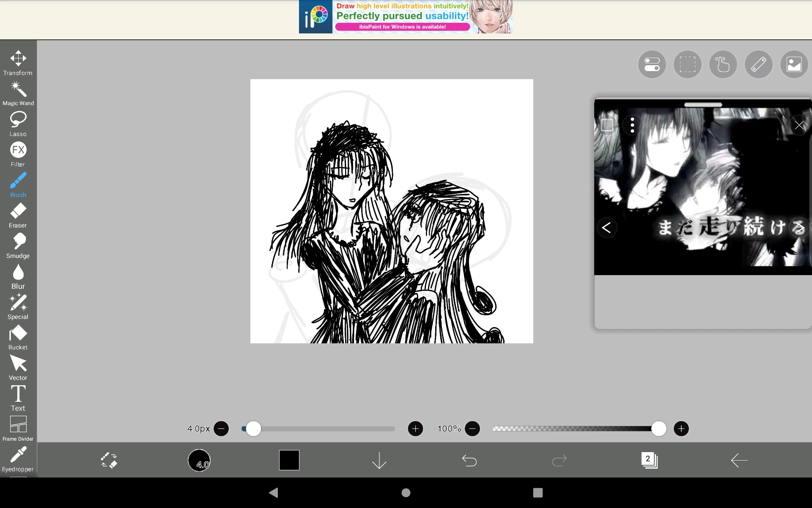Open the overflow menu in the reference window

[631, 125]
